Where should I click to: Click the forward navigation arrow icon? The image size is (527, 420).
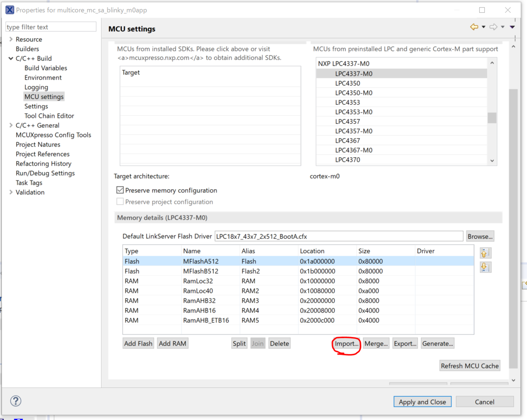pos(494,27)
